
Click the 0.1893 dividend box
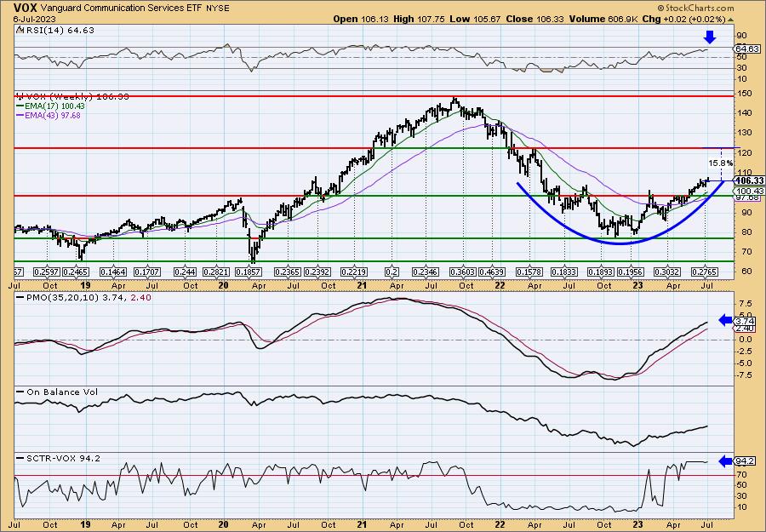[x=600, y=272]
